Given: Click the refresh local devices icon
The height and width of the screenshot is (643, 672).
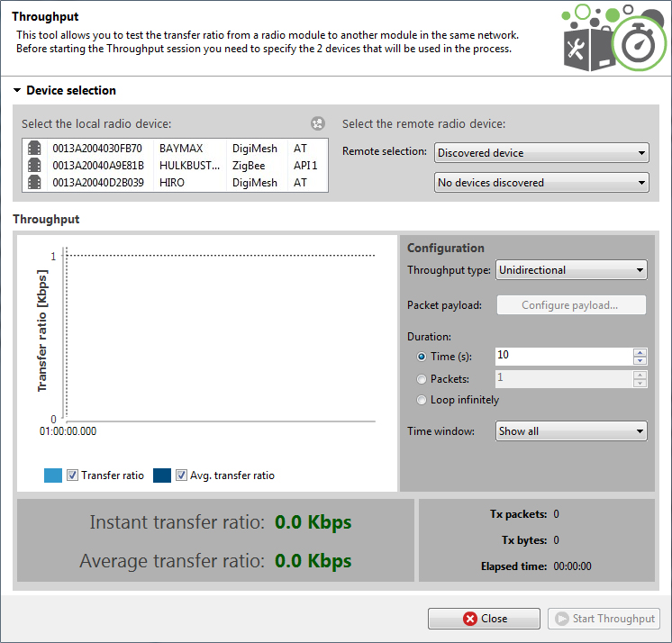Looking at the screenshot, I should pos(318,123).
